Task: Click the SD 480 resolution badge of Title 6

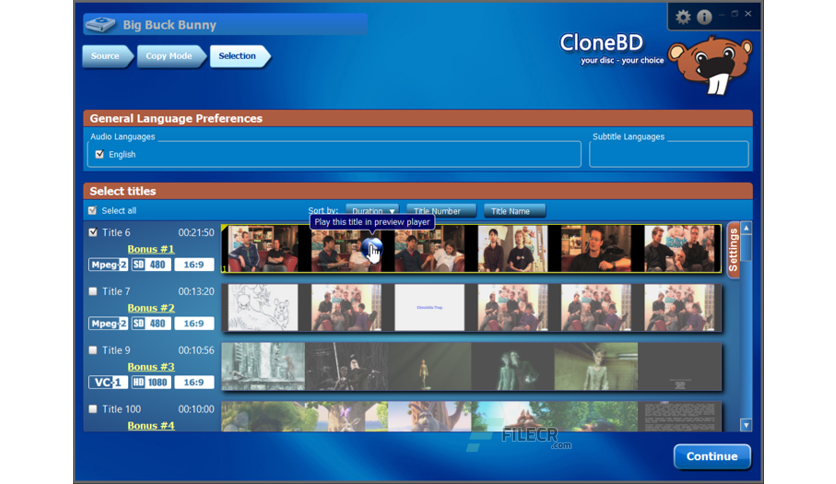Action: [151, 265]
